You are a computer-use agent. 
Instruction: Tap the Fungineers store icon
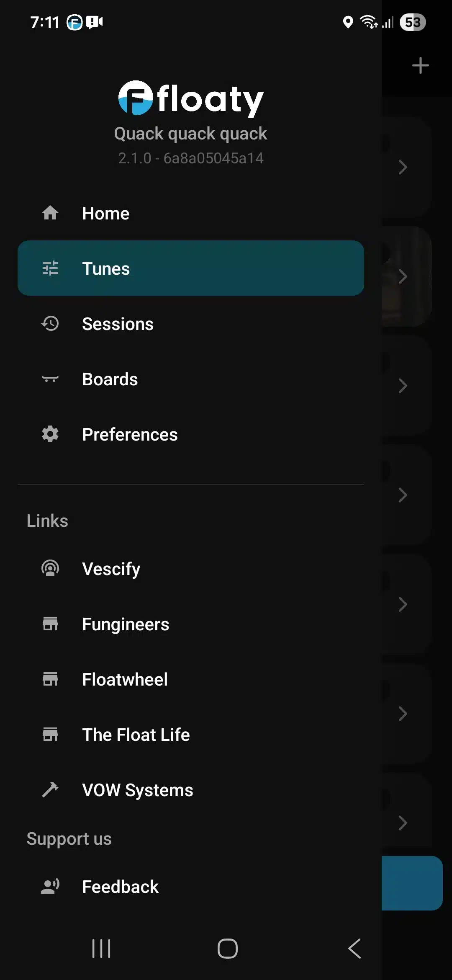coord(50,624)
